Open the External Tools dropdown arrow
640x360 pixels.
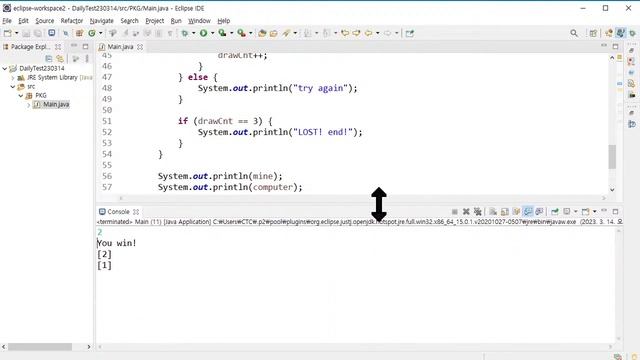tap(251, 33)
